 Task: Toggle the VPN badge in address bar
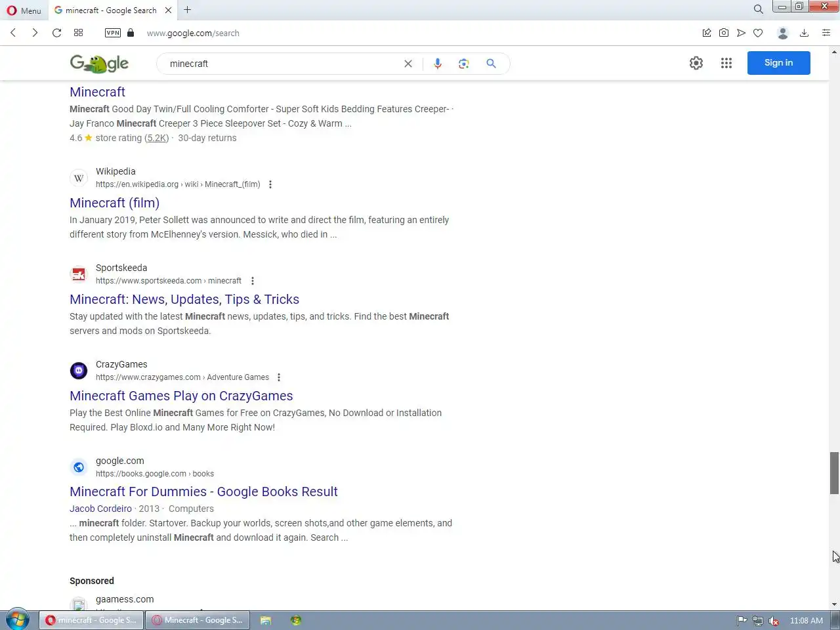tap(113, 33)
